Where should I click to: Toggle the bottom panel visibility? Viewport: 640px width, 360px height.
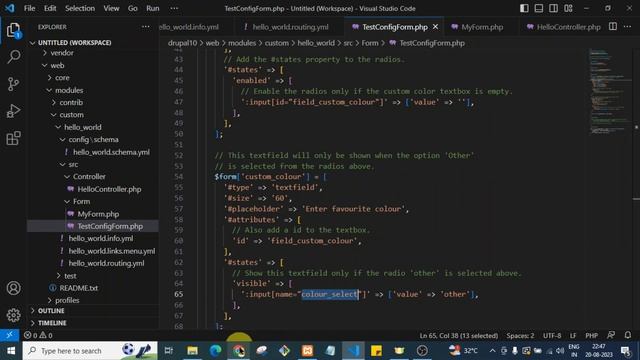pyautogui.click(x=539, y=8)
